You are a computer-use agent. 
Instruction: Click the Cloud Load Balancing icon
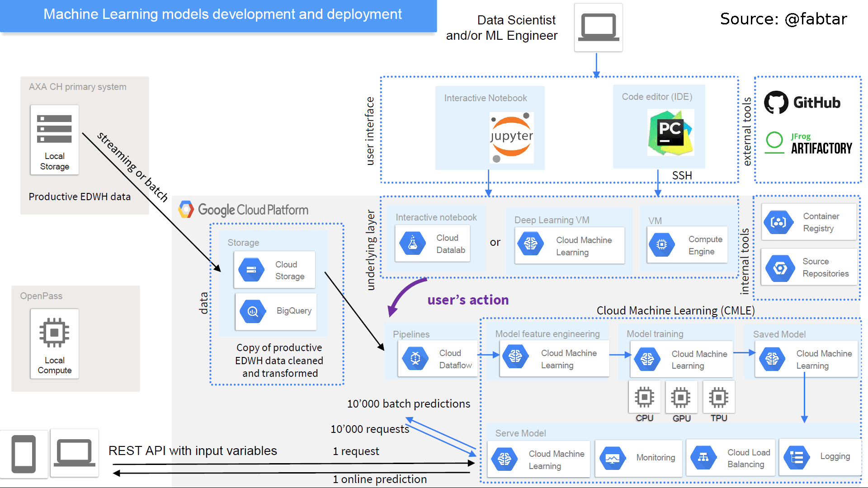tap(703, 458)
